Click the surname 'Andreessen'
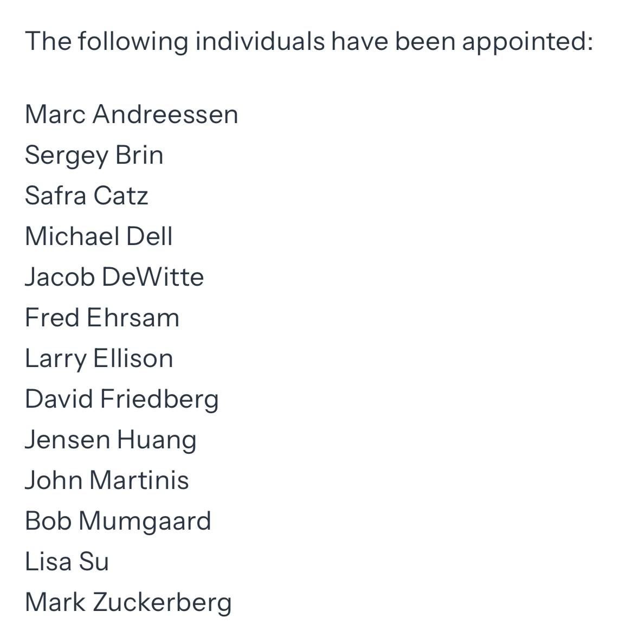 165,114
